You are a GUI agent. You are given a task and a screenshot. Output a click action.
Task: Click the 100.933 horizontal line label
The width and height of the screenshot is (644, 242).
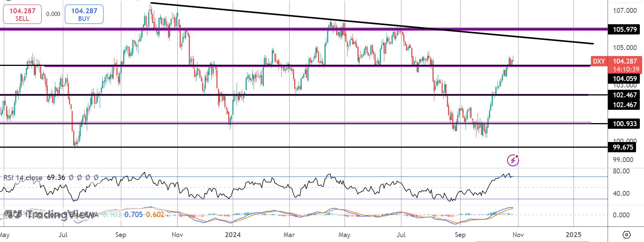pos(625,124)
